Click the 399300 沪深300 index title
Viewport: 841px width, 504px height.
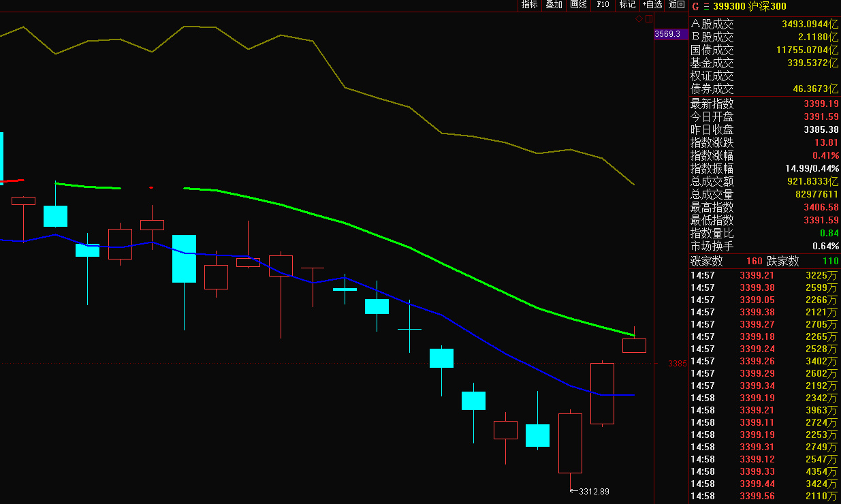749,6
